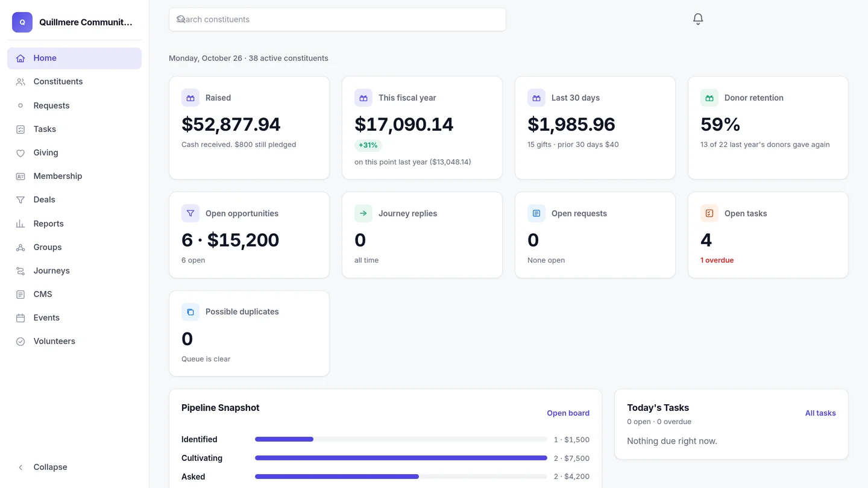Viewport: 868px width, 488px height.
Task: Click the Asked pipeline progress bar
Action: 401,477
